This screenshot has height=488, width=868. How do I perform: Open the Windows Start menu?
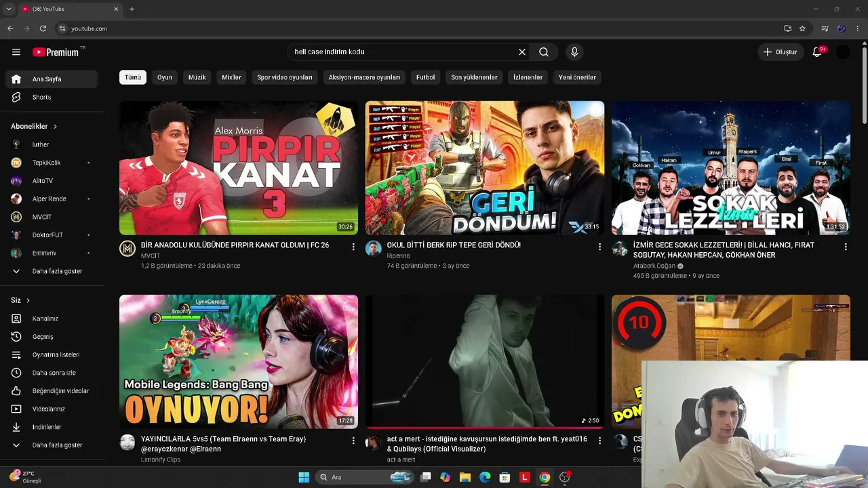coord(304,477)
